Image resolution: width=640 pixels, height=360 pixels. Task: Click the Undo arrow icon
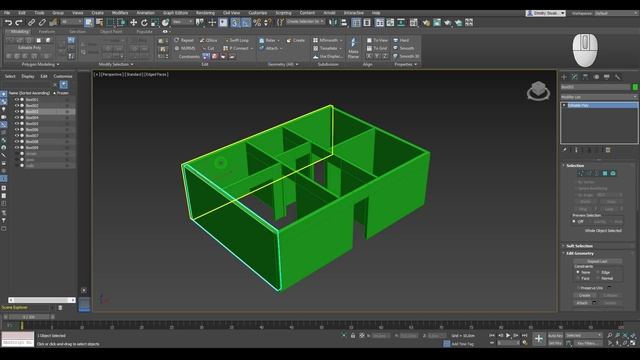8,23
